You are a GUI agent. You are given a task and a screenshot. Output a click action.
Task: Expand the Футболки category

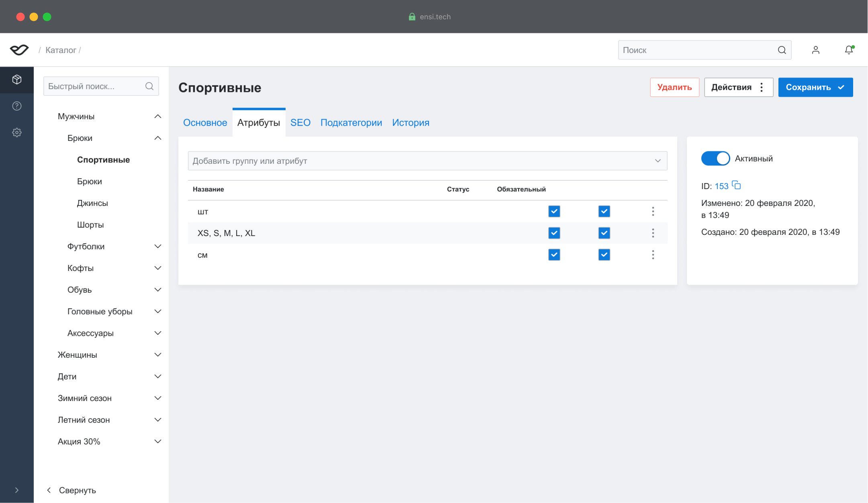[x=158, y=246]
